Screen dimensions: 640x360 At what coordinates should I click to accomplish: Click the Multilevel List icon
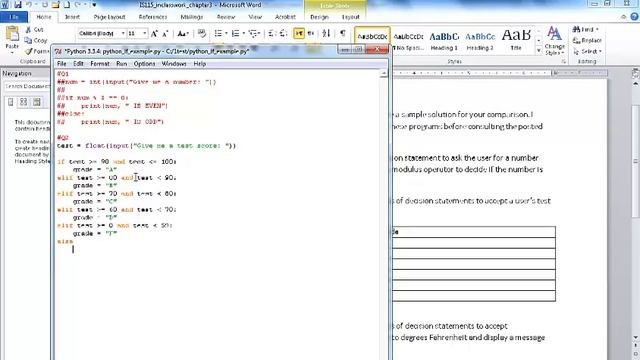click(x=253, y=33)
